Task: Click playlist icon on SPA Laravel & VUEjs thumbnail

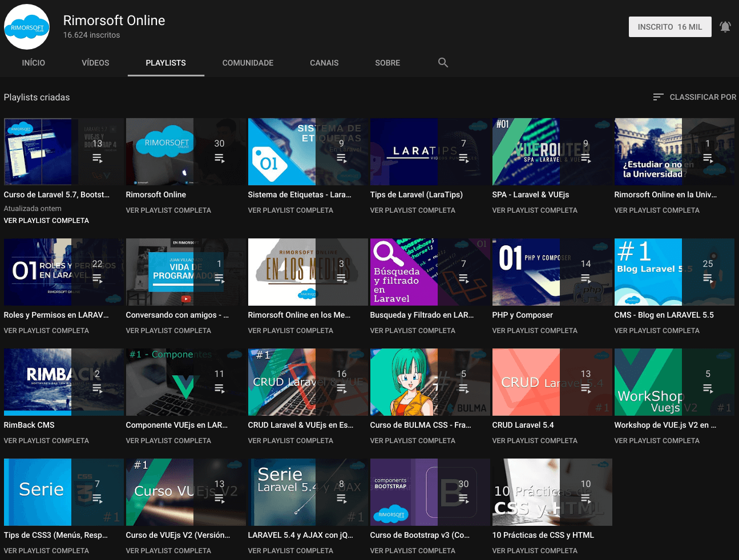Action: tap(585, 158)
